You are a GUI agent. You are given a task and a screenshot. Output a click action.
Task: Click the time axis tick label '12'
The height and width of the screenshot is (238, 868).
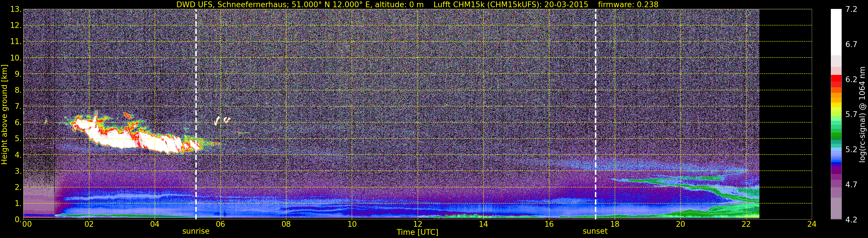(x=417, y=224)
